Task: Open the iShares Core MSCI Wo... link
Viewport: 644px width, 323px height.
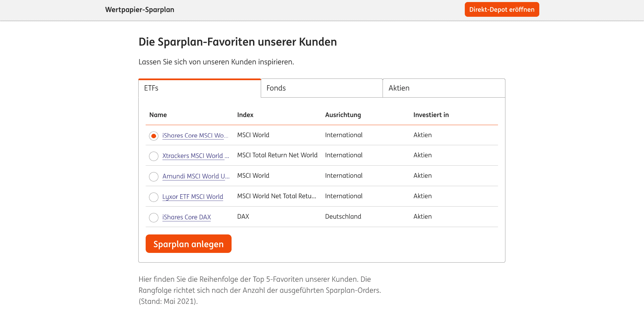Action: coord(195,136)
